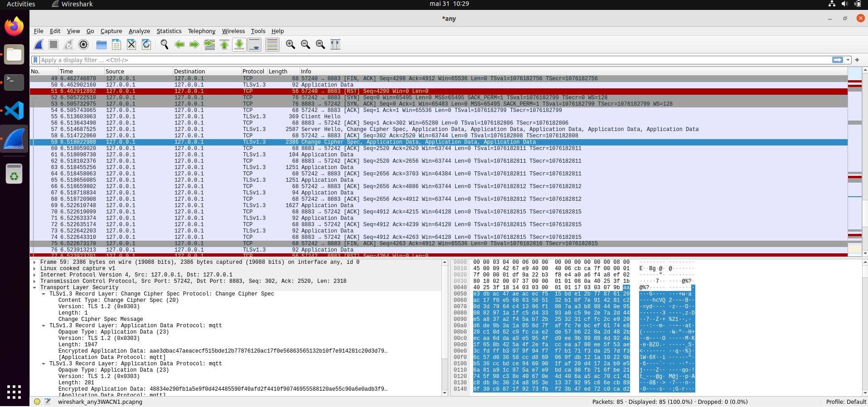Open the Activities overview
The image size is (868, 407).
pyautogui.click(x=21, y=4)
